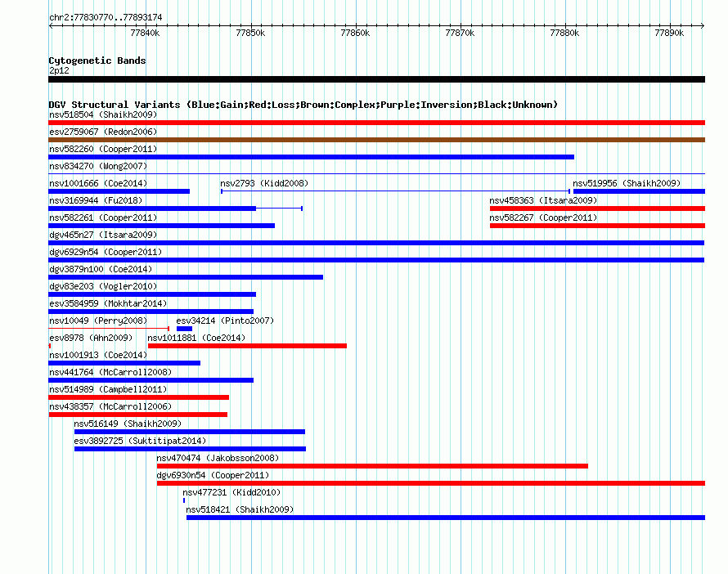This screenshot has height=574, width=728.
Task: Click esv34214 (Pinto2007) variant label
Action: point(225,321)
